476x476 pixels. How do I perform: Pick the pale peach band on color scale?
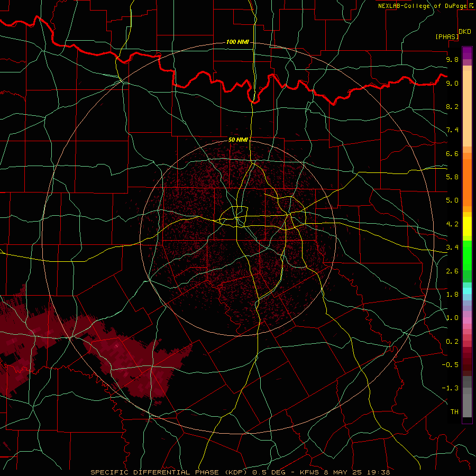pos(467,109)
